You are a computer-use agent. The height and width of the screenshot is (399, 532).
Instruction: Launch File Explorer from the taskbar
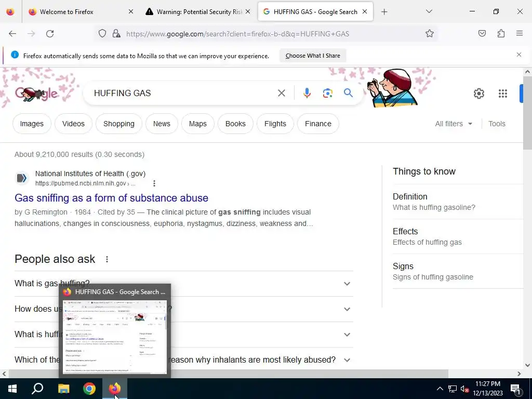(63, 389)
